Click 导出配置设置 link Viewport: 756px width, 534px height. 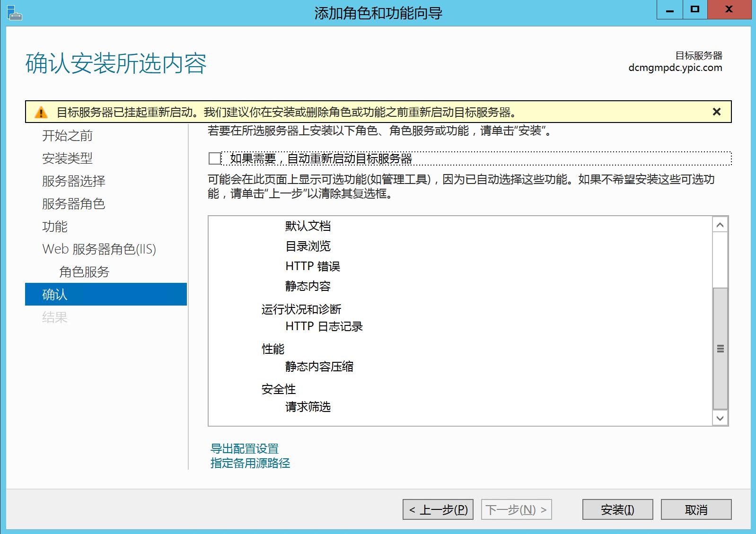tap(244, 448)
